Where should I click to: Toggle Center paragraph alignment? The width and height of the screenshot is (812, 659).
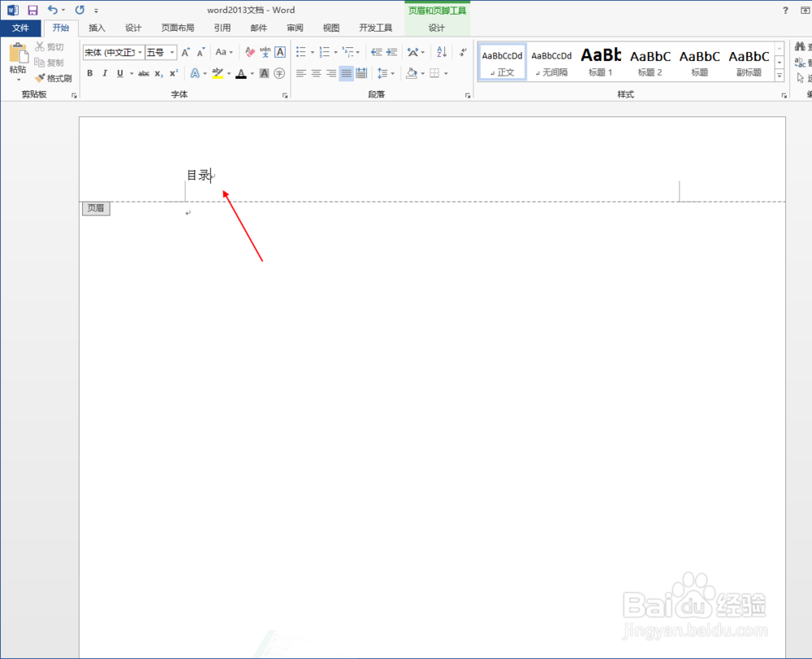coord(316,74)
